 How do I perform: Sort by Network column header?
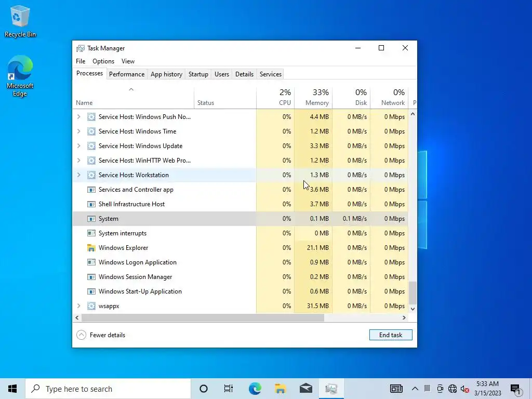[389, 98]
